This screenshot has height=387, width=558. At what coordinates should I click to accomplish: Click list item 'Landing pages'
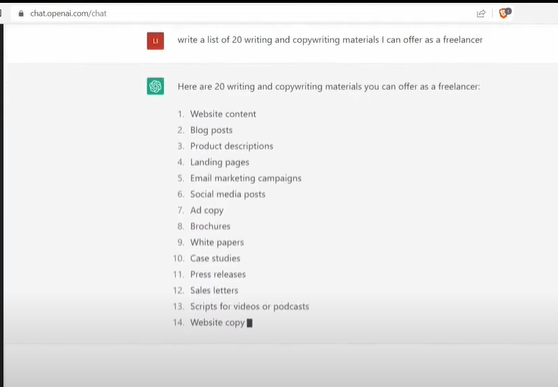click(220, 162)
